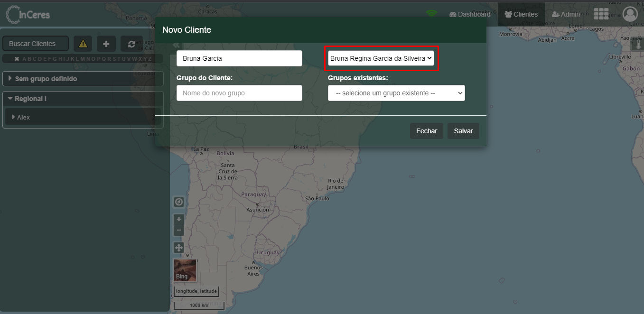Click the Buscar Clientes search field

[36, 44]
